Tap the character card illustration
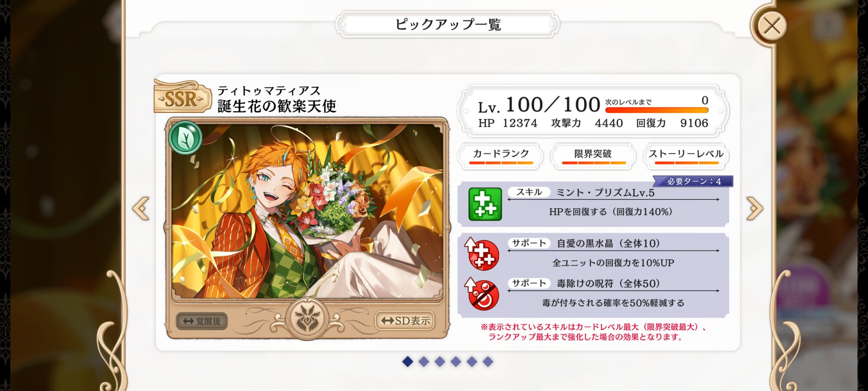Image resolution: width=868 pixels, height=391 pixels. click(x=307, y=212)
